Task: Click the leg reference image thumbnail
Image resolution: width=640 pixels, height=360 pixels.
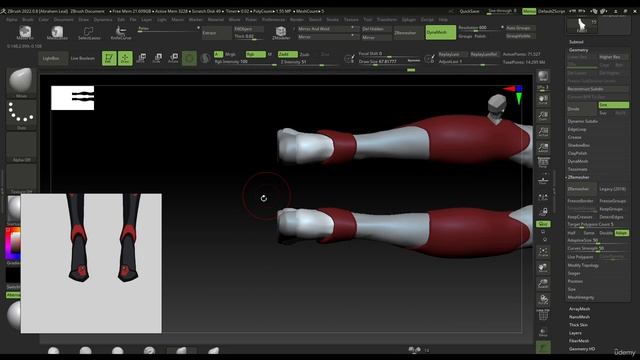Action: tap(91, 263)
